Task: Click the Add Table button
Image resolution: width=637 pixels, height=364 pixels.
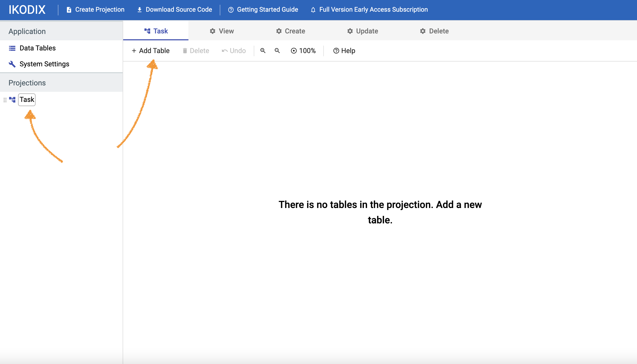Action: click(x=150, y=50)
